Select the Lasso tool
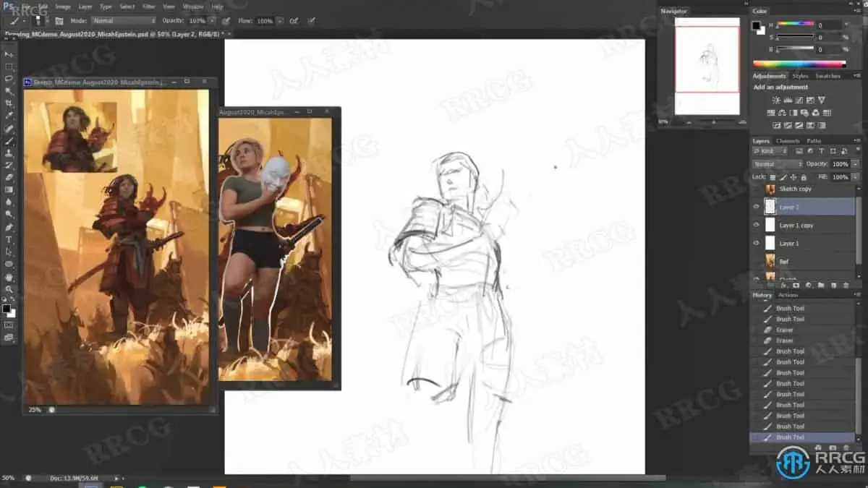The image size is (868, 488). tap(9, 79)
